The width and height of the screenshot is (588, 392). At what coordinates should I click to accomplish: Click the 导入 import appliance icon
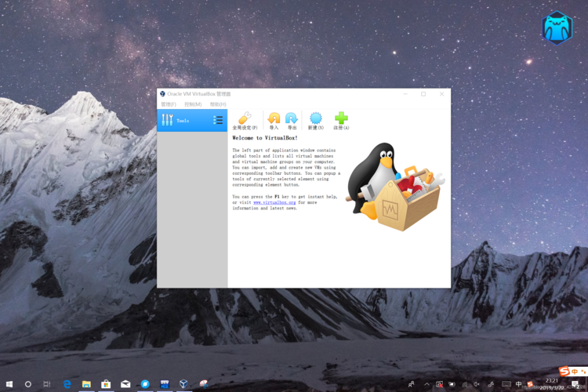pos(274,121)
